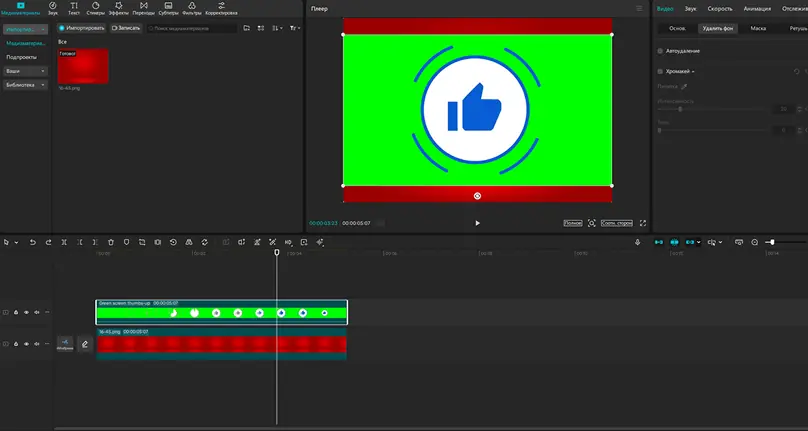Click the Rotate icon in timeline toolbar
Screen dimensions: 808x431
point(205,242)
